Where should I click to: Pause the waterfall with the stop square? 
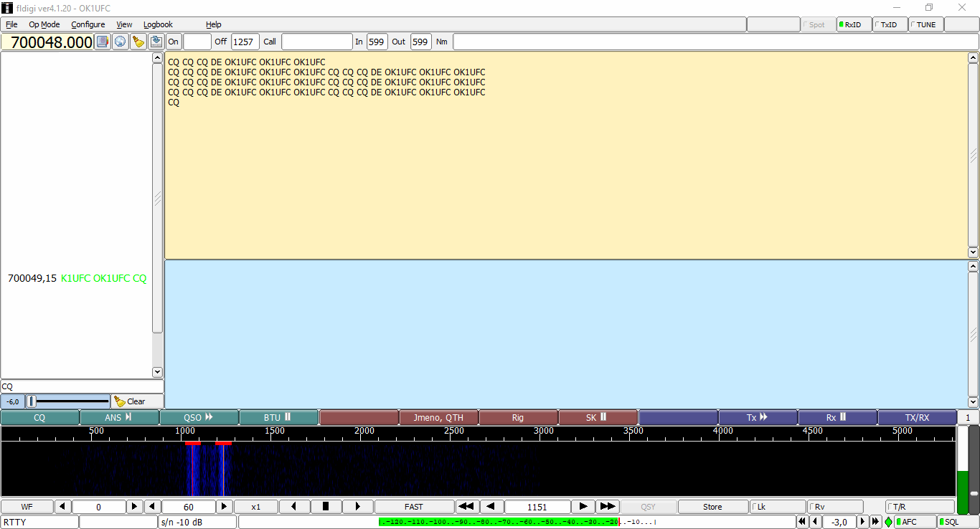coord(326,507)
